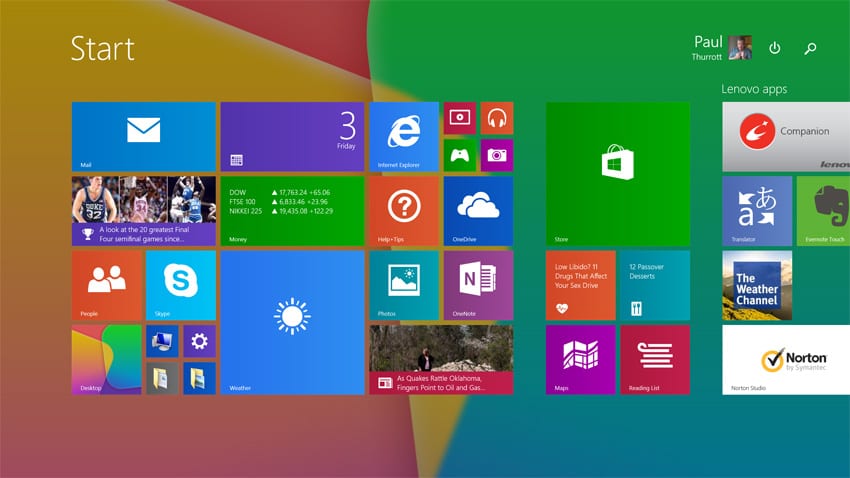Launch the Skype tile

181,285
